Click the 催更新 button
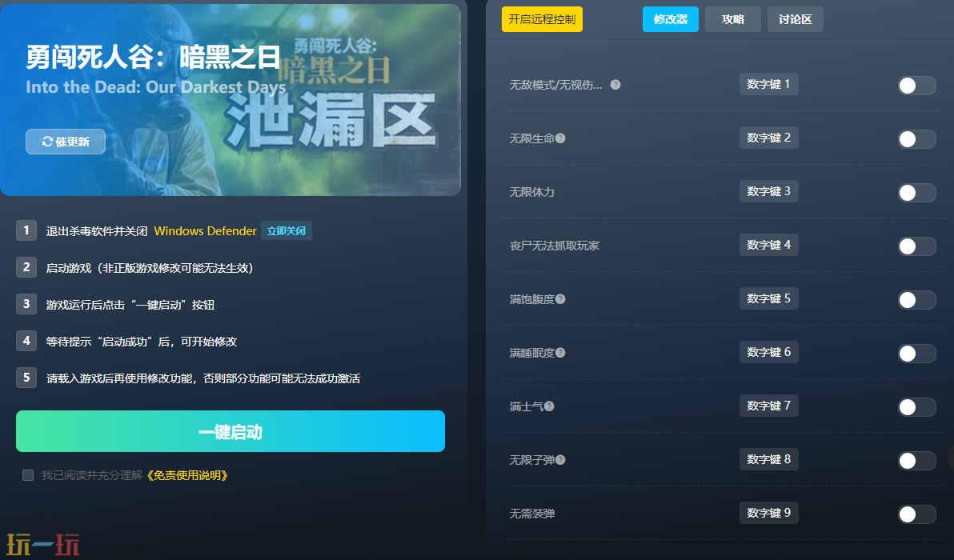Screen dimensions: 954x560 (x=66, y=142)
